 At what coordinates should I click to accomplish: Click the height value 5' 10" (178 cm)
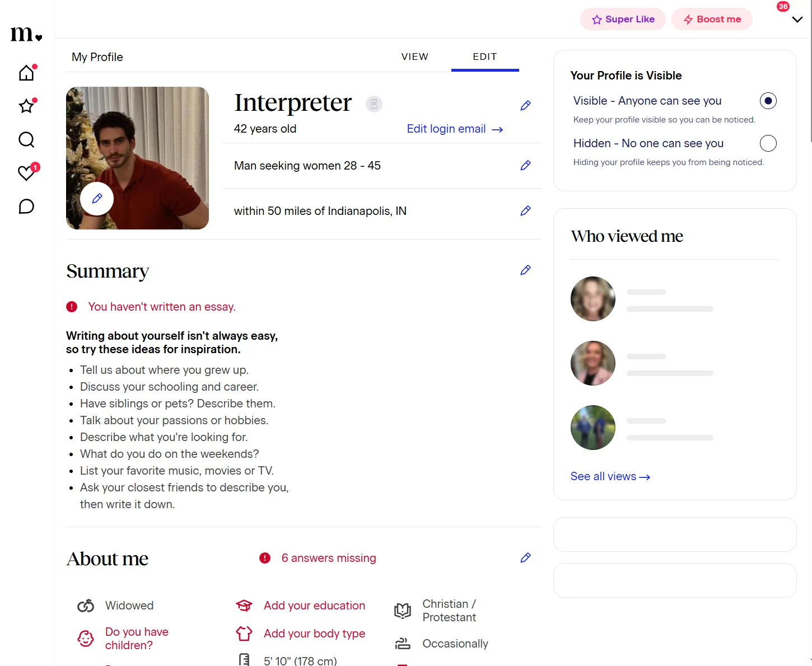[300, 660]
